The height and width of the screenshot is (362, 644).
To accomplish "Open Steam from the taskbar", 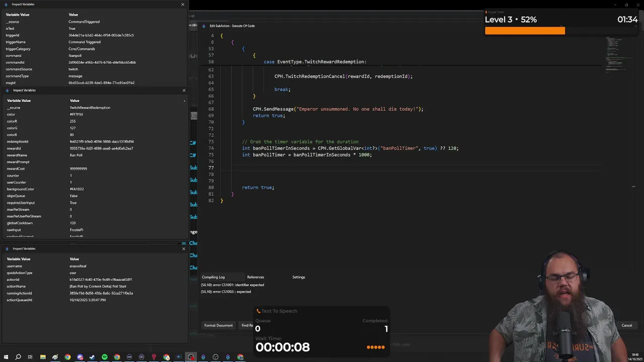I will pyautogui.click(x=92, y=357).
